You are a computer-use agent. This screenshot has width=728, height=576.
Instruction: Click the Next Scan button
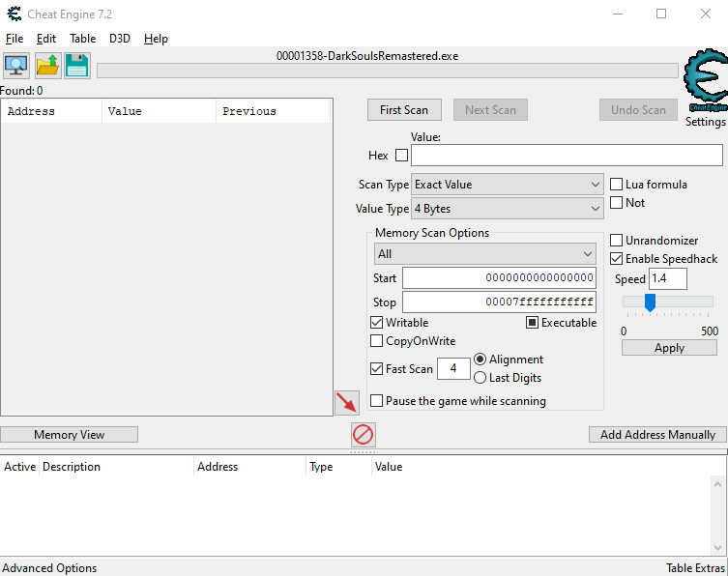pos(490,110)
